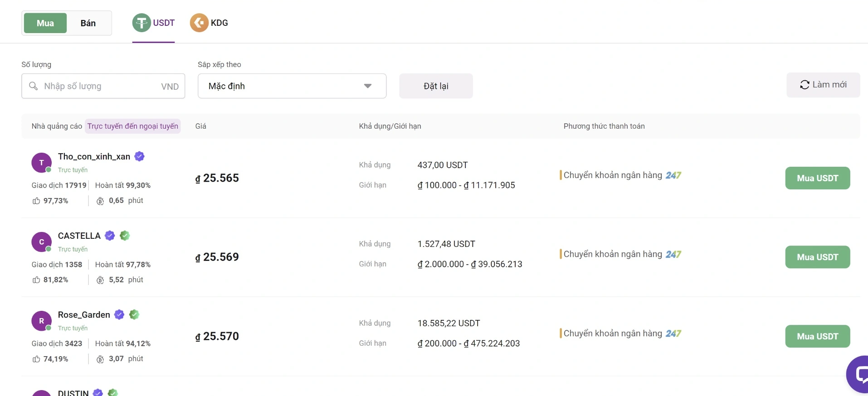Open the live chat support bubble
The height and width of the screenshot is (396, 868).
(858, 374)
